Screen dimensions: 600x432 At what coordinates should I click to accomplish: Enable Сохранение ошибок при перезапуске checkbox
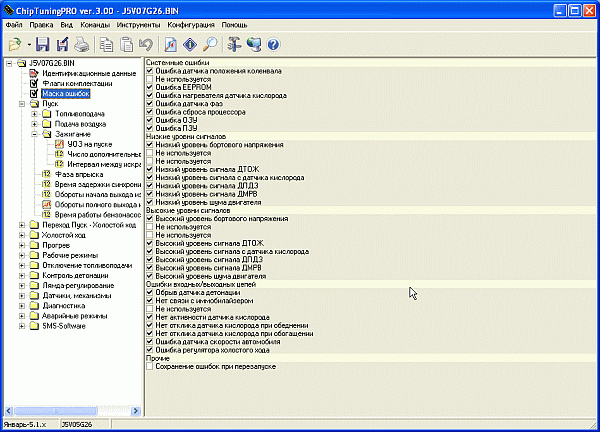pos(150,367)
